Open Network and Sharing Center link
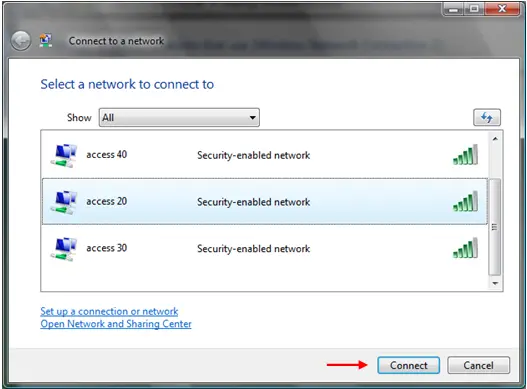This screenshot has height=389, width=527. tap(116, 324)
